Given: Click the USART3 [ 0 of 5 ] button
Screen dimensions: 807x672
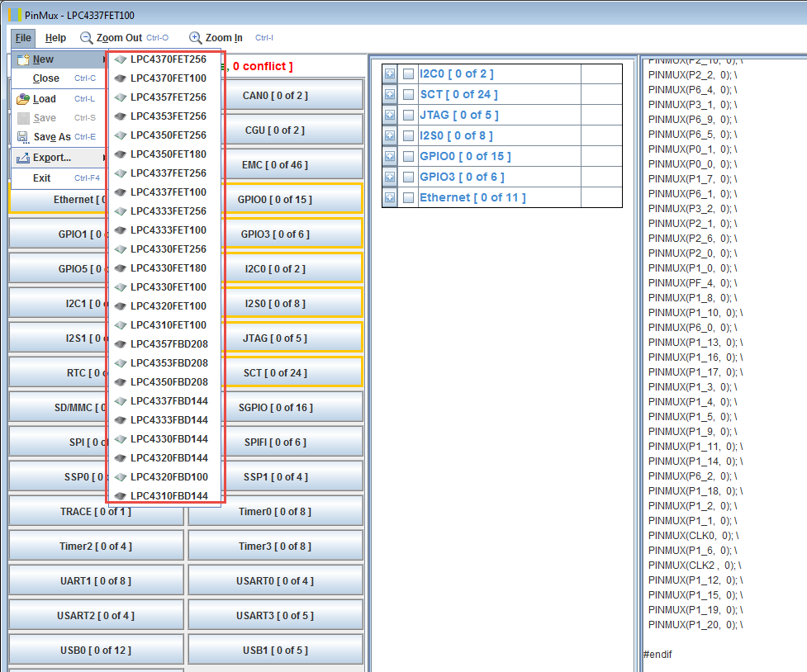Looking at the screenshot, I should click(275, 616).
